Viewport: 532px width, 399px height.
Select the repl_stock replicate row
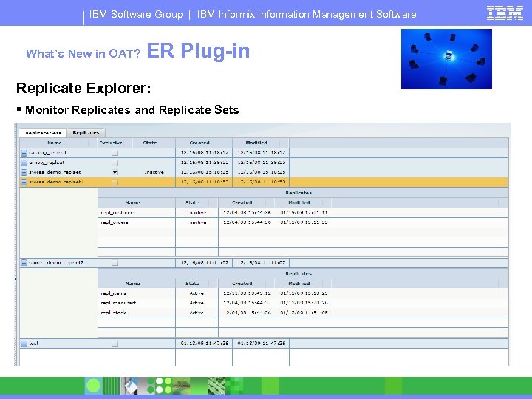pos(302,313)
